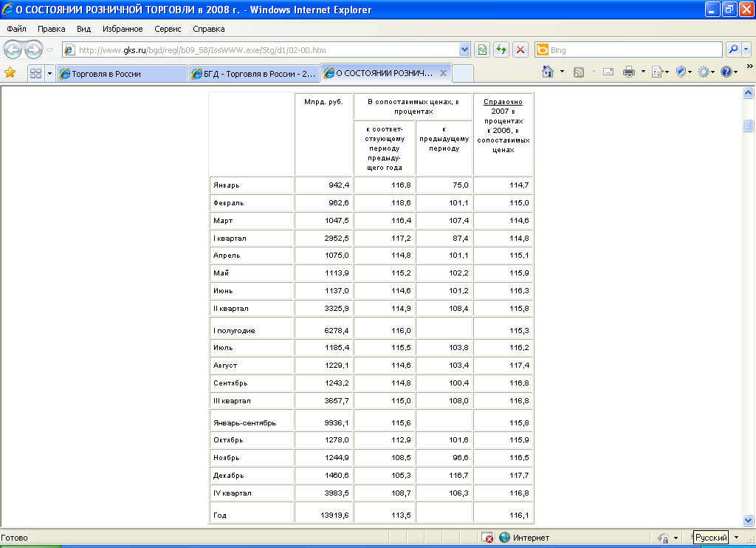Click the Русский language indicator
The width and height of the screenshot is (756, 548).
coord(711,538)
